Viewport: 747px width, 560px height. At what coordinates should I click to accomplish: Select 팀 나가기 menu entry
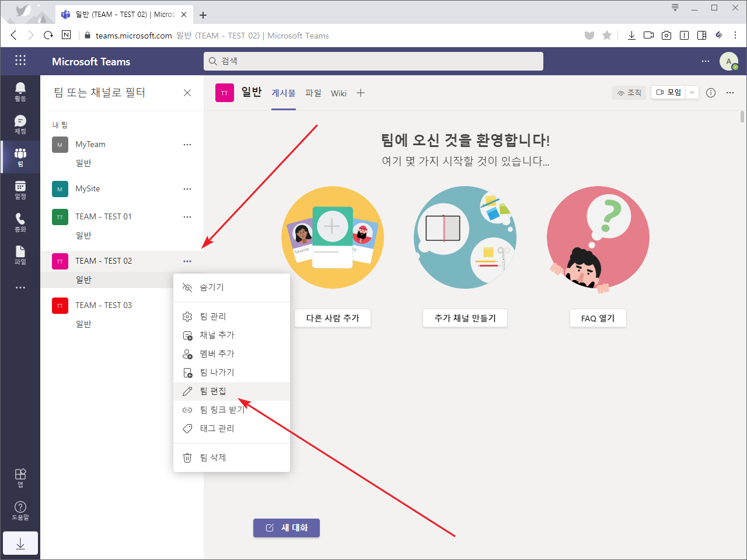[232, 372]
